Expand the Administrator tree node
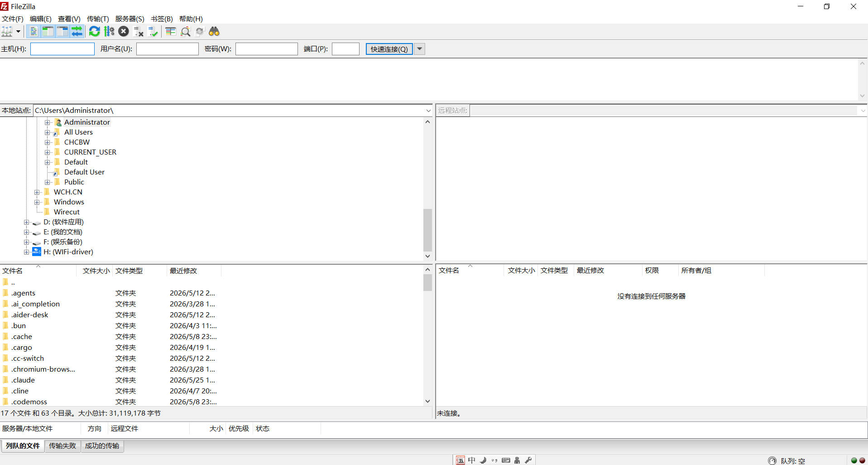This screenshot has width=868, height=465. [47, 122]
